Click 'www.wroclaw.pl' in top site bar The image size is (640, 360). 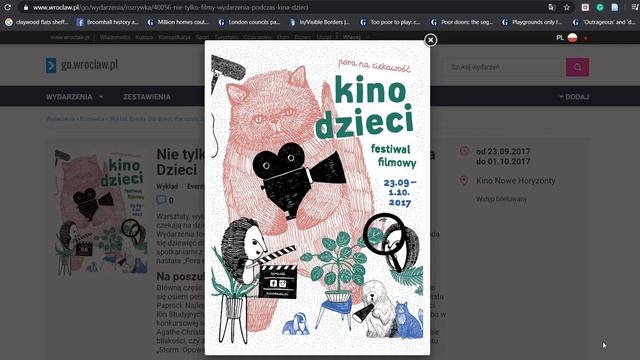tap(70, 37)
